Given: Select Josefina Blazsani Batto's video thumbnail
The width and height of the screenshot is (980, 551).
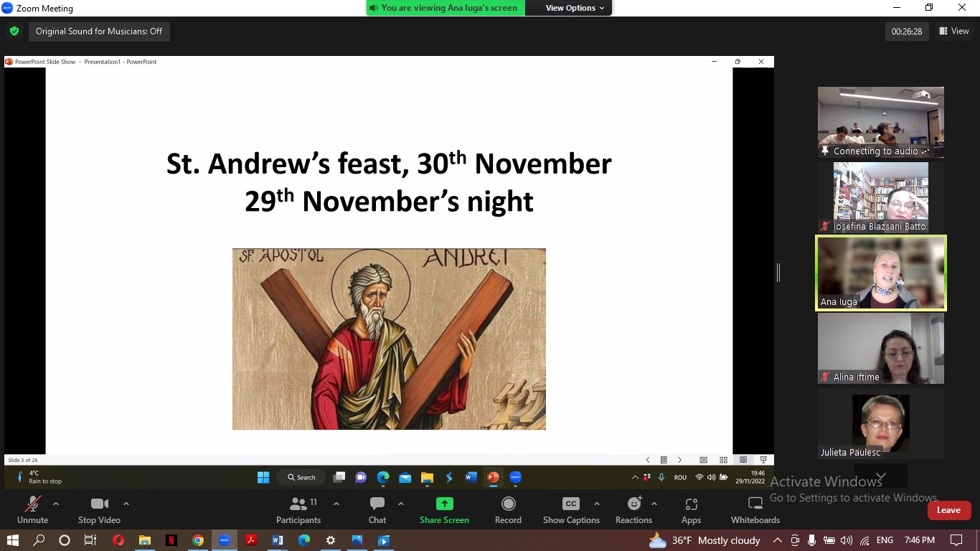Looking at the screenshot, I should pyautogui.click(x=881, y=197).
